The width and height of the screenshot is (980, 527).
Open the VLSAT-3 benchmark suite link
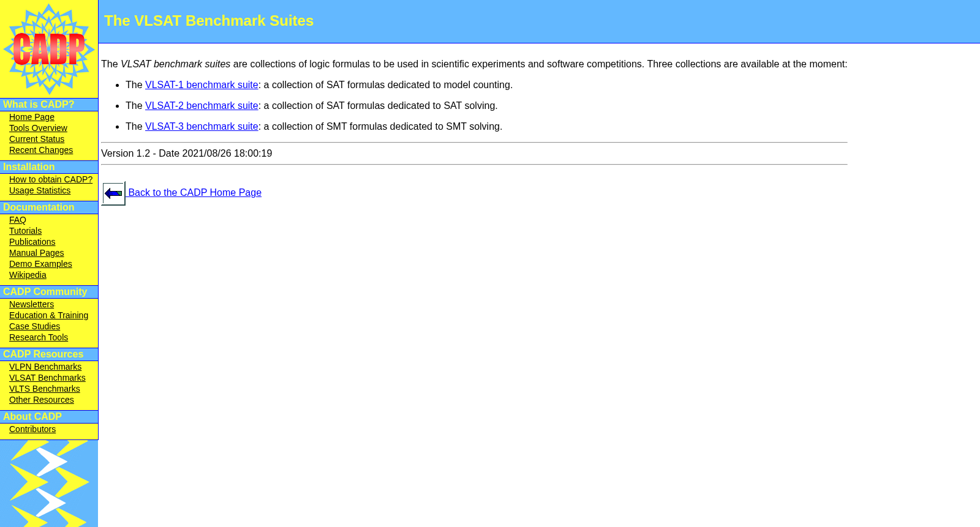click(202, 127)
